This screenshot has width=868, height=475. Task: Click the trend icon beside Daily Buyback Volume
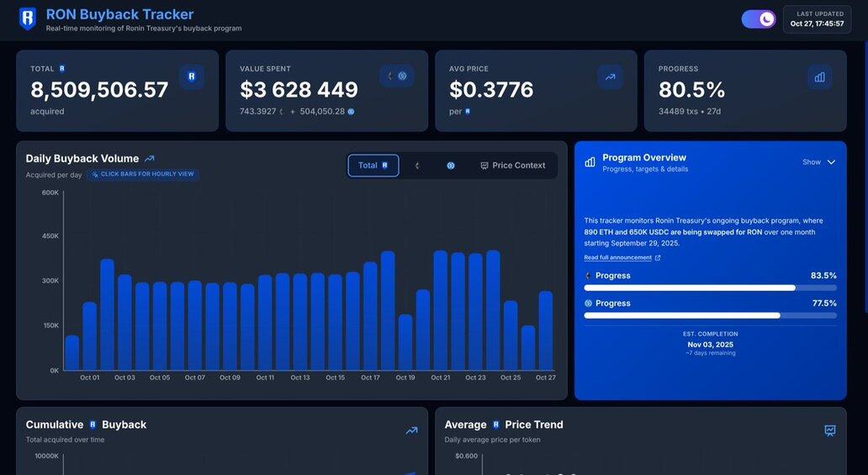click(x=150, y=159)
